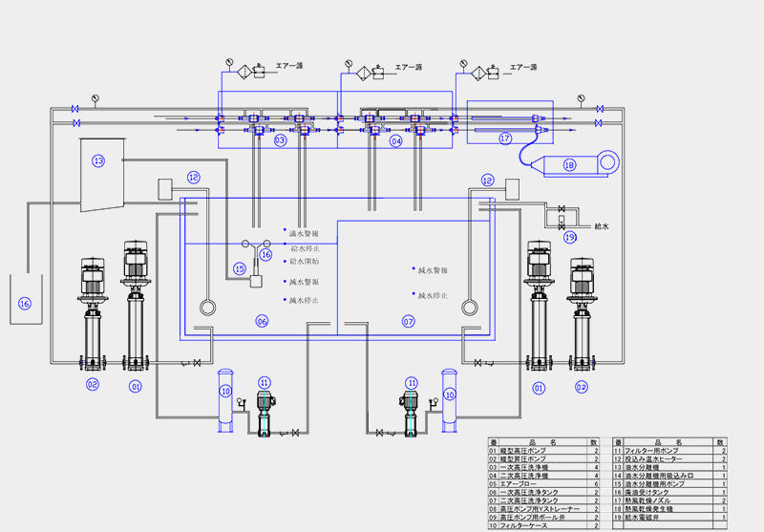Click parts list row 03 一次高圧洗浄機
The height and width of the screenshot is (532, 764).
(x=543, y=468)
